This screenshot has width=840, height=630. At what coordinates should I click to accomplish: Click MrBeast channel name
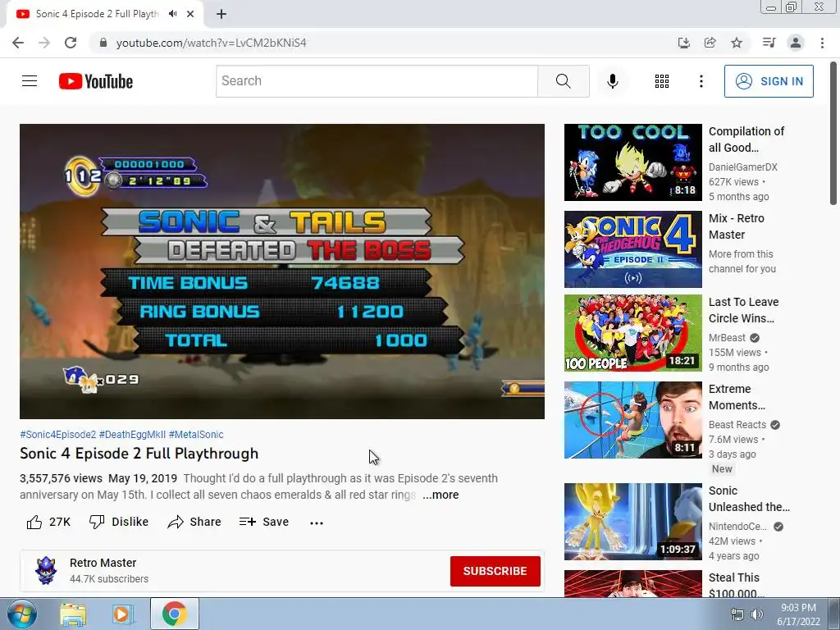click(x=727, y=337)
